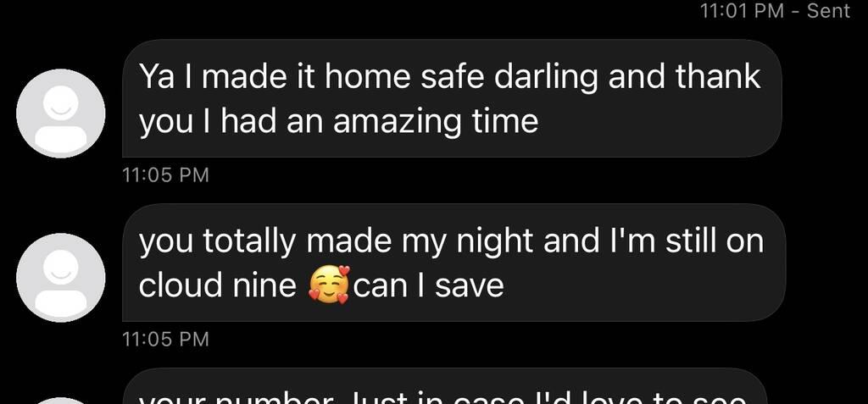Tap the profile avatar next to the "cloud nine" message
868x404 pixels.
pos(61,277)
